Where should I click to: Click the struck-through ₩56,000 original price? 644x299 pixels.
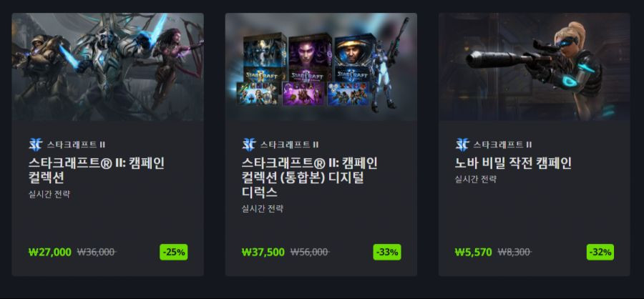tap(309, 253)
